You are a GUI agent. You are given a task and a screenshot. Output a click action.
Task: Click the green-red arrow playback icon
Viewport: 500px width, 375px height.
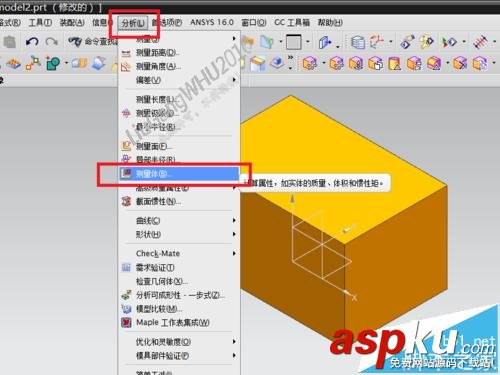point(449,42)
